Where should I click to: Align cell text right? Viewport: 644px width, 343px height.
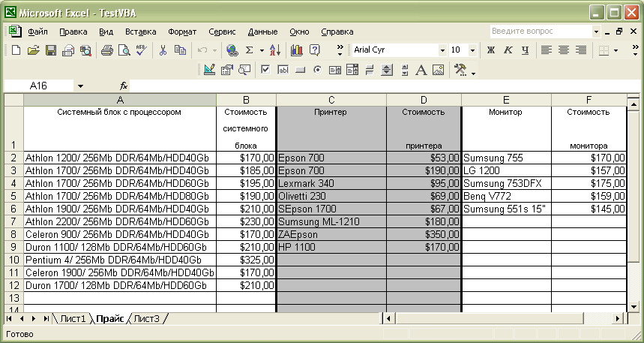pos(581,50)
